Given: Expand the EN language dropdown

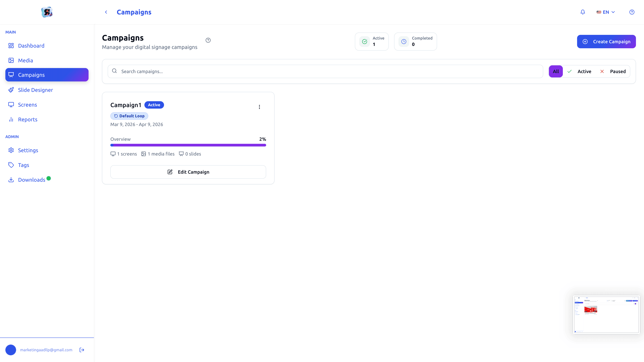Looking at the screenshot, I should tap(605, 12).
